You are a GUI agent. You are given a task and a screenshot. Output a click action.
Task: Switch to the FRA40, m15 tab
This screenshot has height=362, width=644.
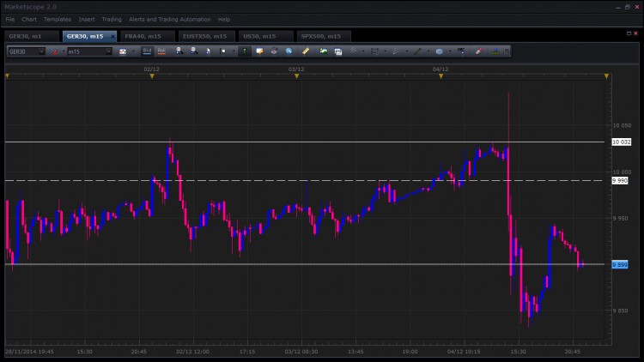click(148, 36)
